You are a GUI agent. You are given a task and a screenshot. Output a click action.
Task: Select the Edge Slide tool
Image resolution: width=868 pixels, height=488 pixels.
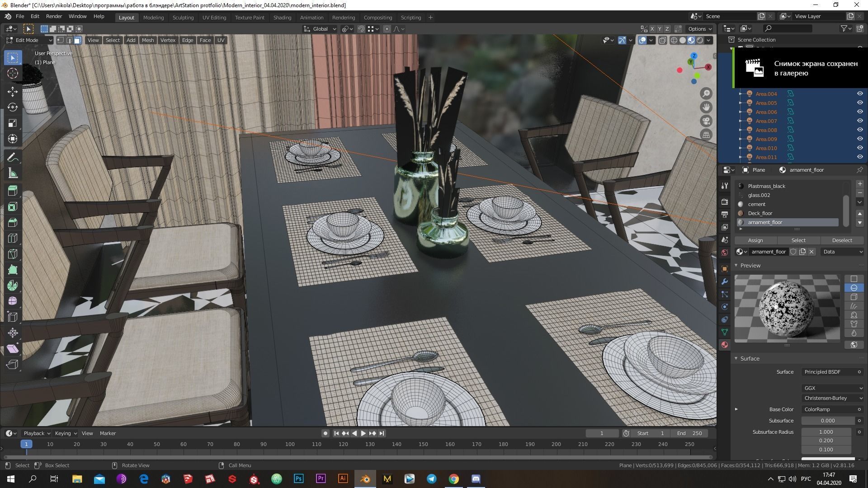click(x=13, y=317)
